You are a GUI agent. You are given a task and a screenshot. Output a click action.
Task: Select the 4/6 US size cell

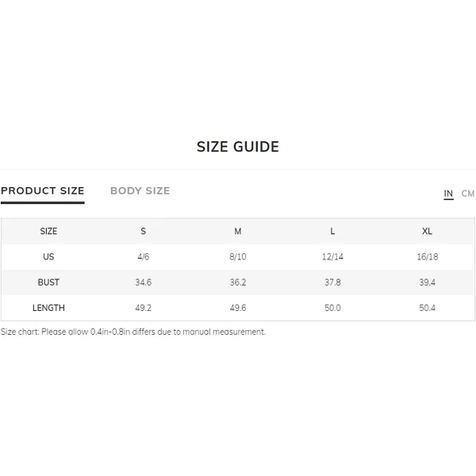tap(144, 257)
